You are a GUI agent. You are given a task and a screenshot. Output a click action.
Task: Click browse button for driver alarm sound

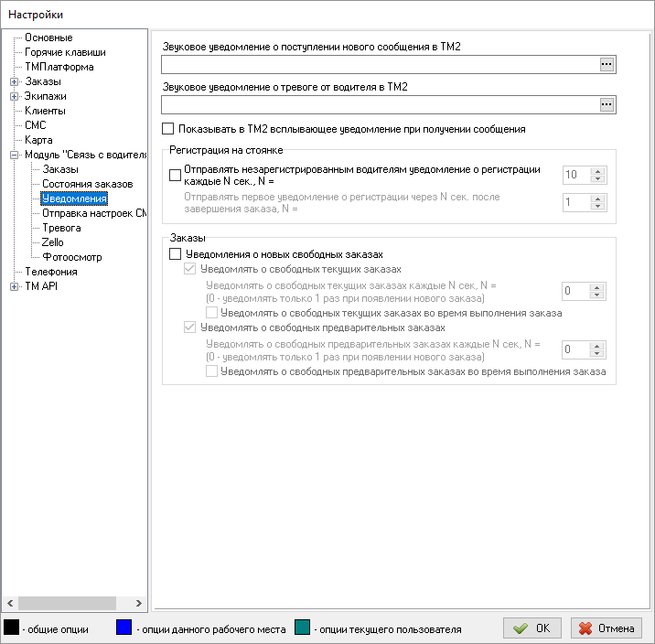606,105
